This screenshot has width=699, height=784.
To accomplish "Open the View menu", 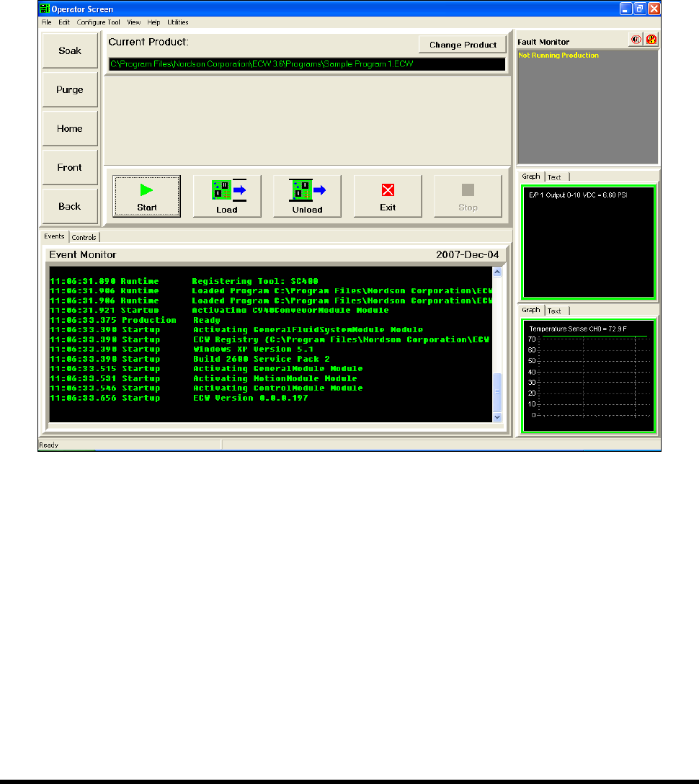I will click(x=133, y=22).
